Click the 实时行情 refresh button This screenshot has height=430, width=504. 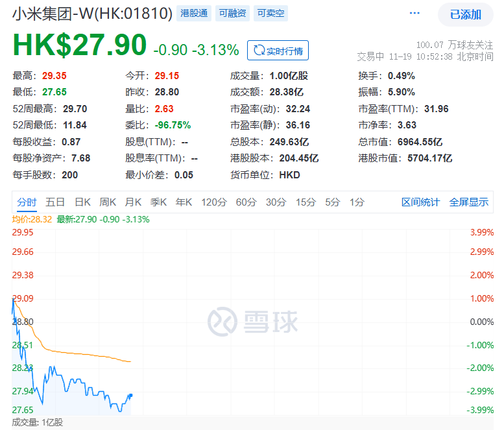pyautogui.click(x=278, y=50)
